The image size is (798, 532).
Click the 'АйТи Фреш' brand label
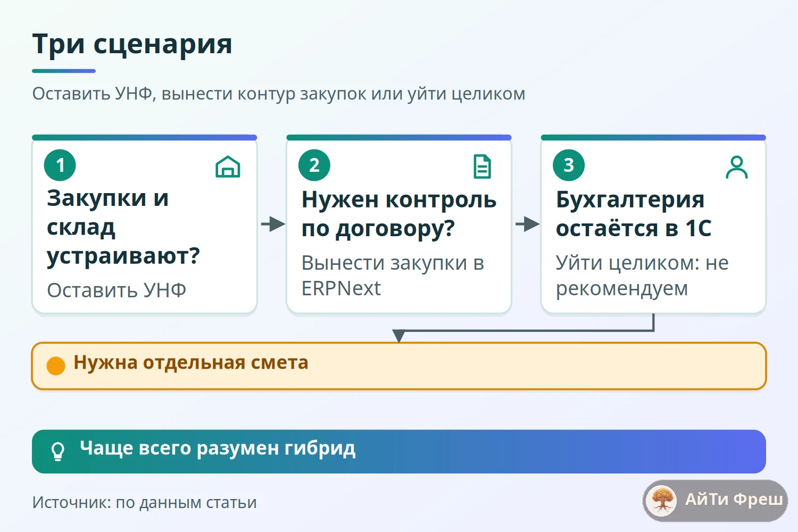click(734, 500)
